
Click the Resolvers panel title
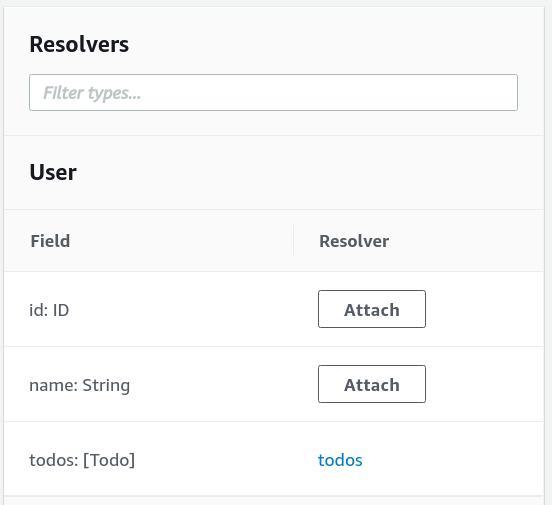pos(79,44)
